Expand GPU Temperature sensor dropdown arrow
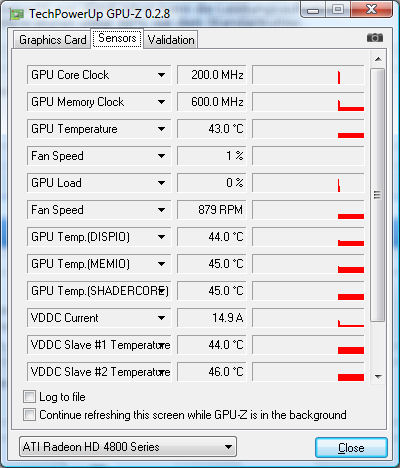The image size is (400, 468). [161, 129]
